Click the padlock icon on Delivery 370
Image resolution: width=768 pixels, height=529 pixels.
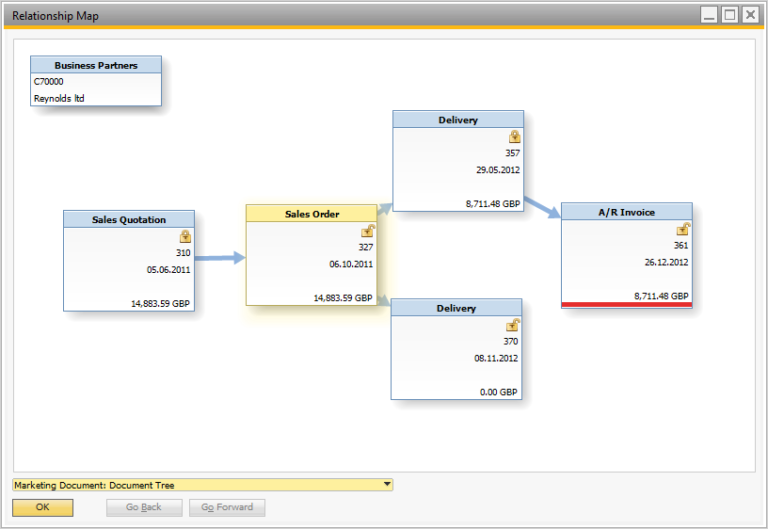click(513, 325)
